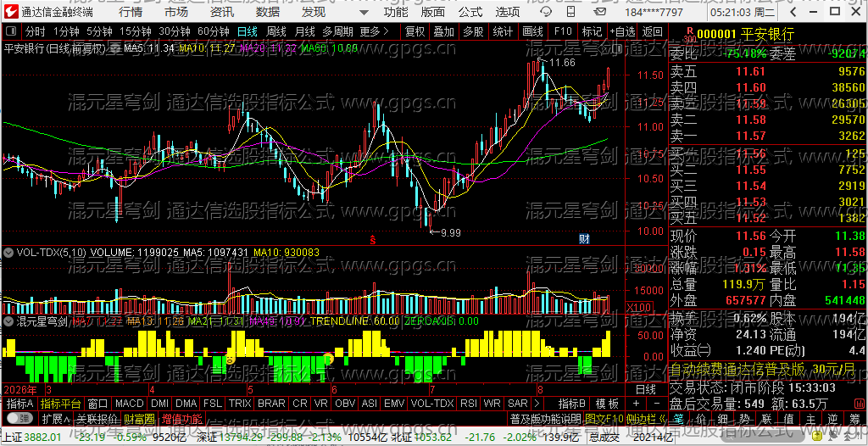Viewport: 868px width, 446px height.
Task: Open the 复权 options
Action: click(x=415, y=31)
